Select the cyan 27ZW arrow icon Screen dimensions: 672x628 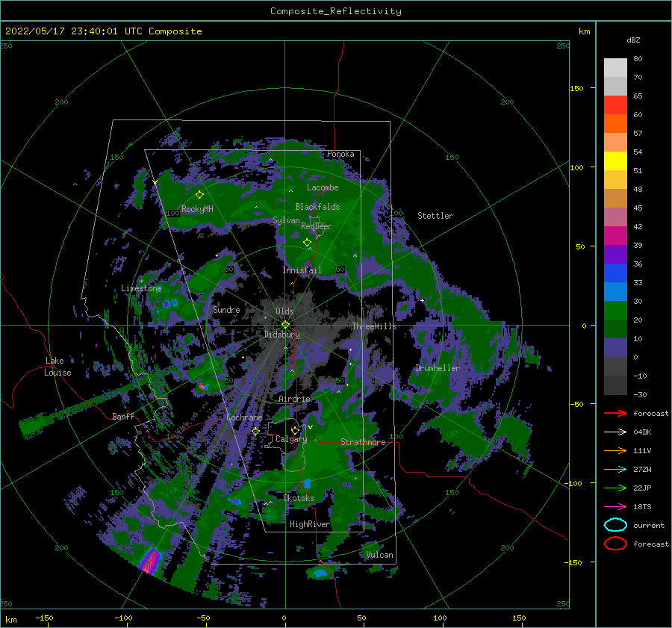(615, 470)
